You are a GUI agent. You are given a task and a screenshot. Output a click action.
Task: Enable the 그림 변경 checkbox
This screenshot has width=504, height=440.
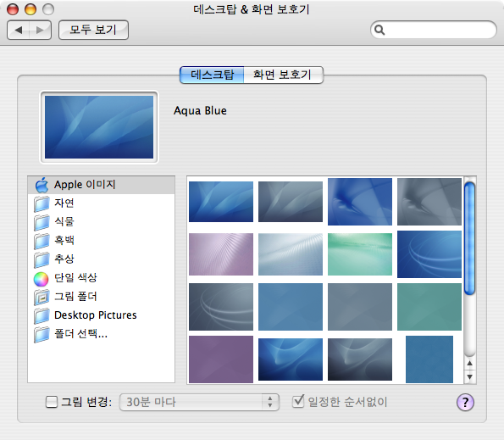click(52, 402)
